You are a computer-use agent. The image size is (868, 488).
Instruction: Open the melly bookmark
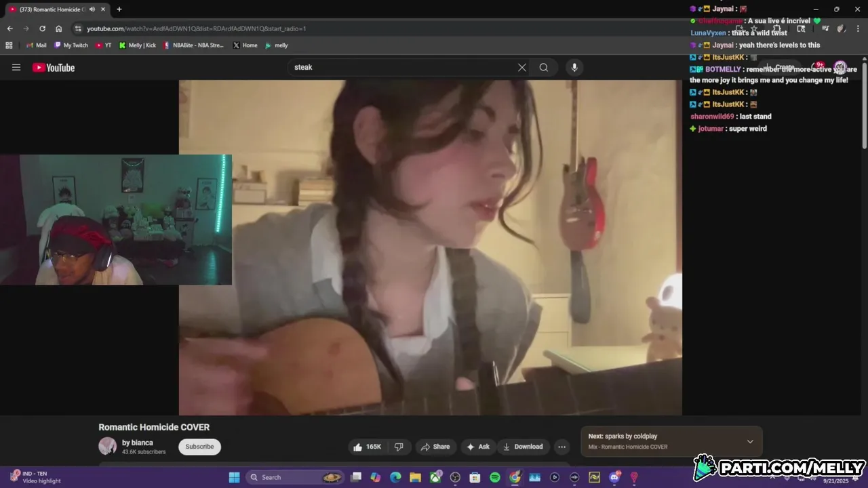pyautogui.click(x=277, y=45)
